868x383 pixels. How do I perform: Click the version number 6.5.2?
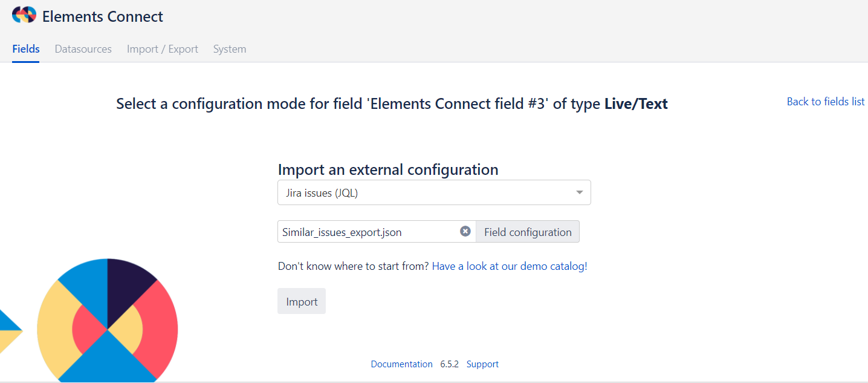pyautogui.click(x=449, y=364)
